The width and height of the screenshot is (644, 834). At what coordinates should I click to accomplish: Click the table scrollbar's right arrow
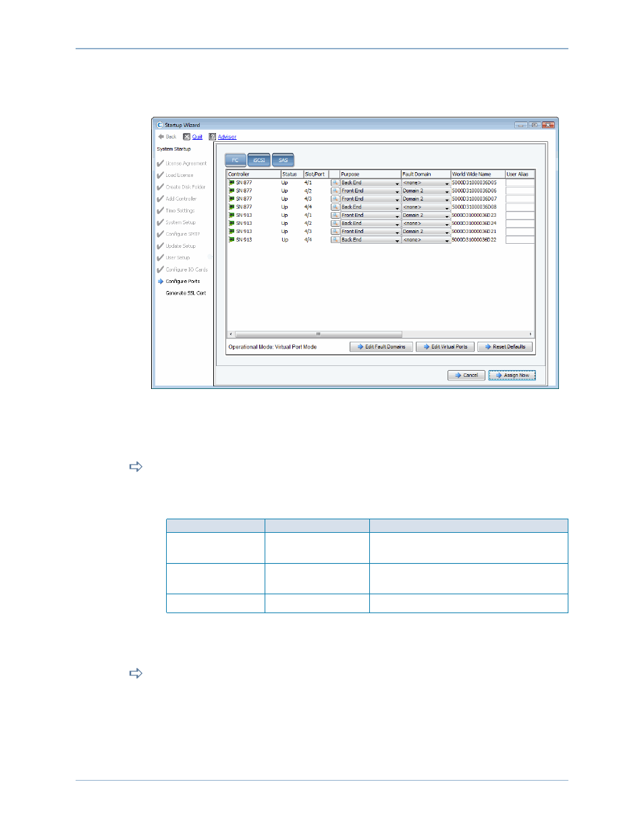coord(531,334)
